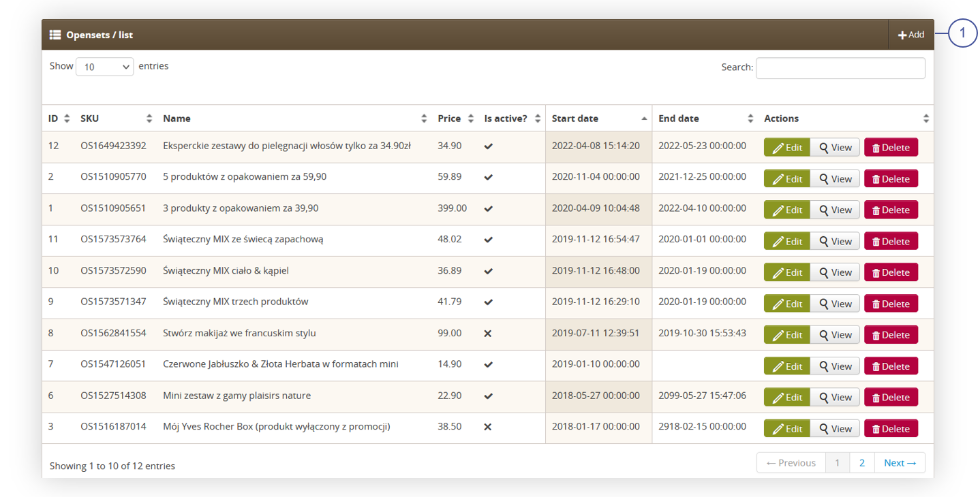Delete Świąteczny MIX ciało & kąpiel
980x497 pixels.
tap(891, 272)
